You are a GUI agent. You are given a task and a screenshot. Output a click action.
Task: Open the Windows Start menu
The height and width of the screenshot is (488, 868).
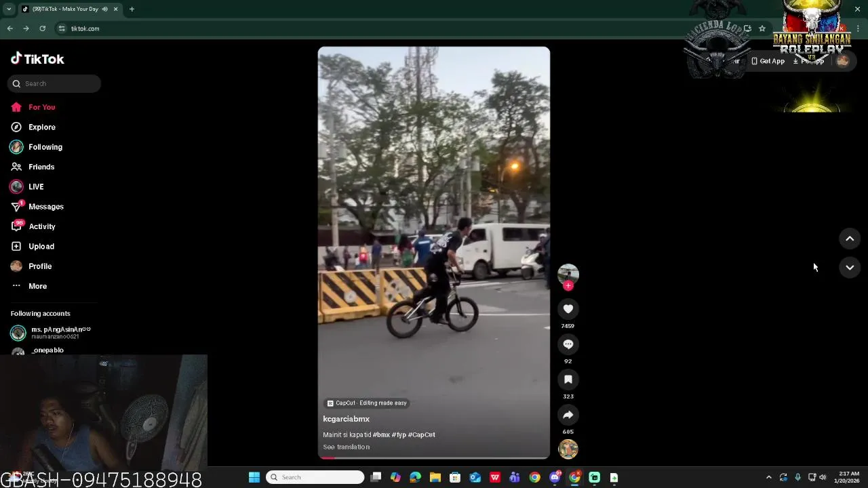pyautogui.click(x=254, y=477)
